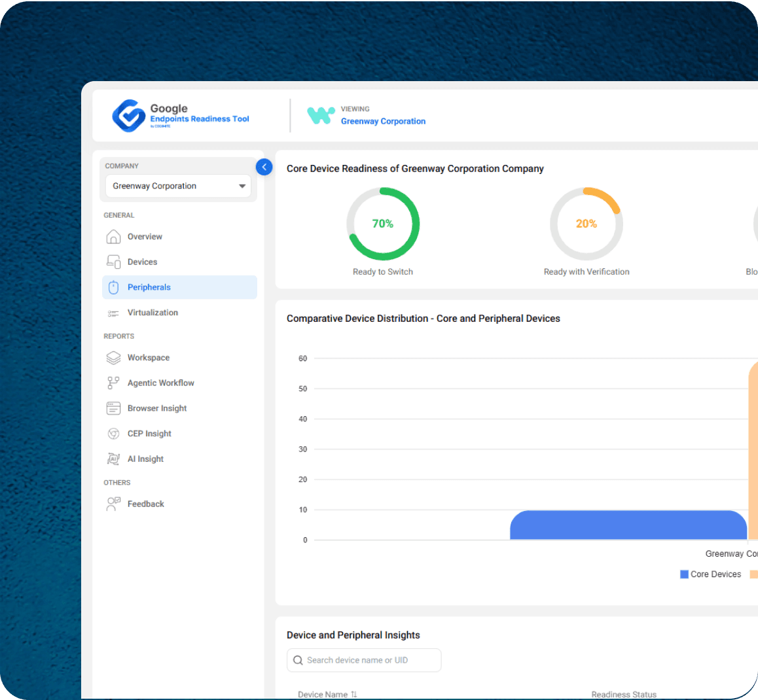Open the CEP Insight report
Screen dimensions: 758x700
tap(179, 434)
